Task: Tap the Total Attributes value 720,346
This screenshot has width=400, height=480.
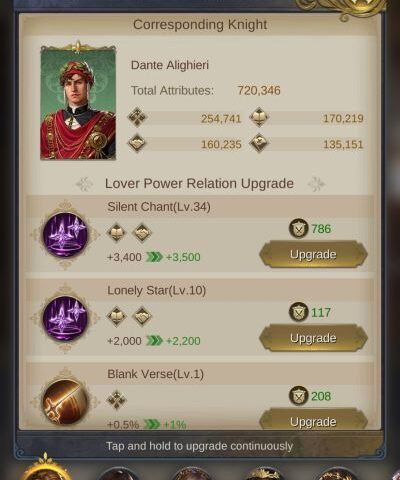Action: coord(259,91)
